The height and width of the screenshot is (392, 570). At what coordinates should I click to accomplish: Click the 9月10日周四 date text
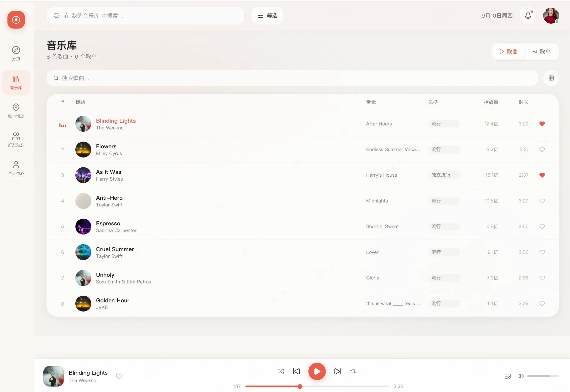(x=497, y=16)
